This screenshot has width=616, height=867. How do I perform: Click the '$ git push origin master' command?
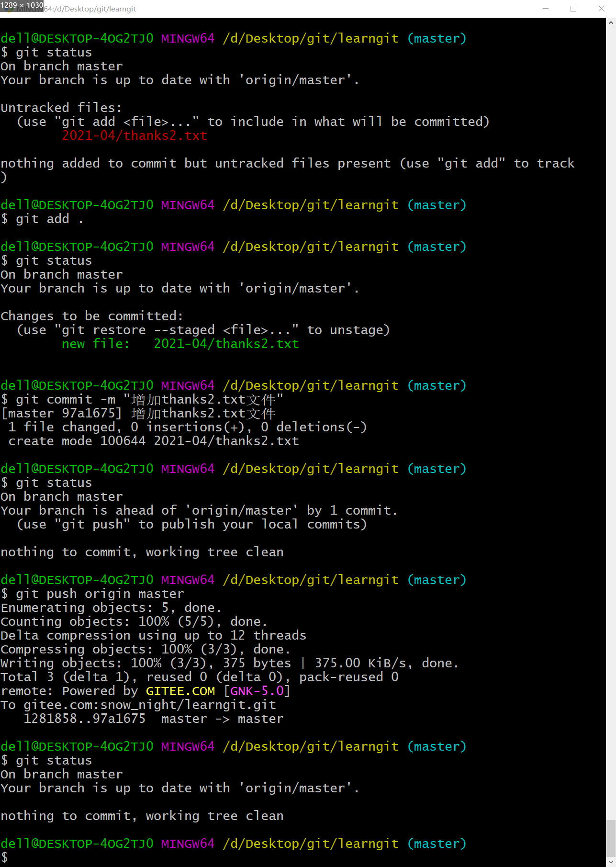92,594
